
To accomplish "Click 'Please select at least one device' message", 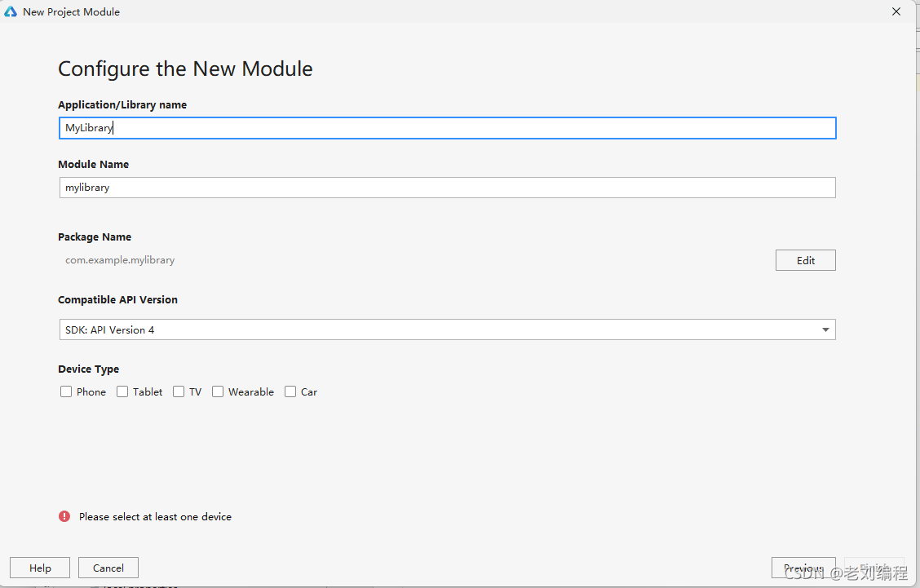I will click(156, 517).
